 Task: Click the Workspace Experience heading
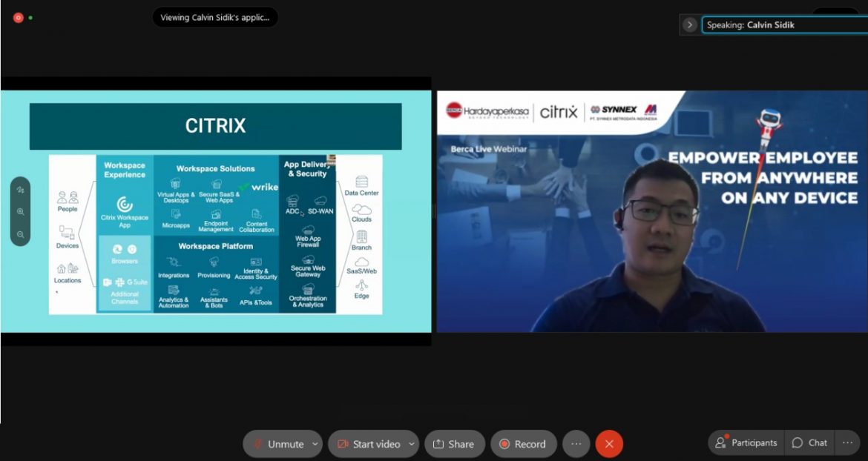point(125,170)
